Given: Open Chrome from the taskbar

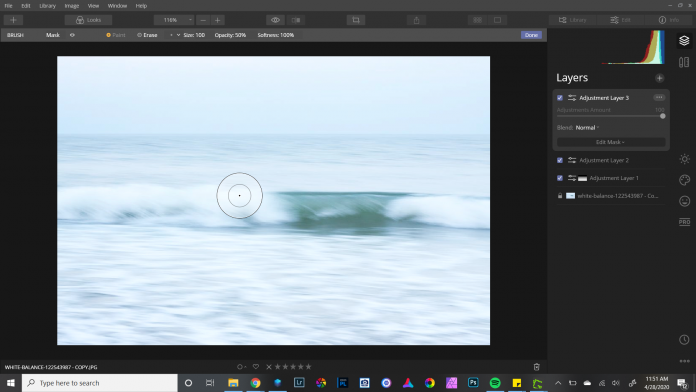Looking at the screenshot, I should click(x=255, y=383).
